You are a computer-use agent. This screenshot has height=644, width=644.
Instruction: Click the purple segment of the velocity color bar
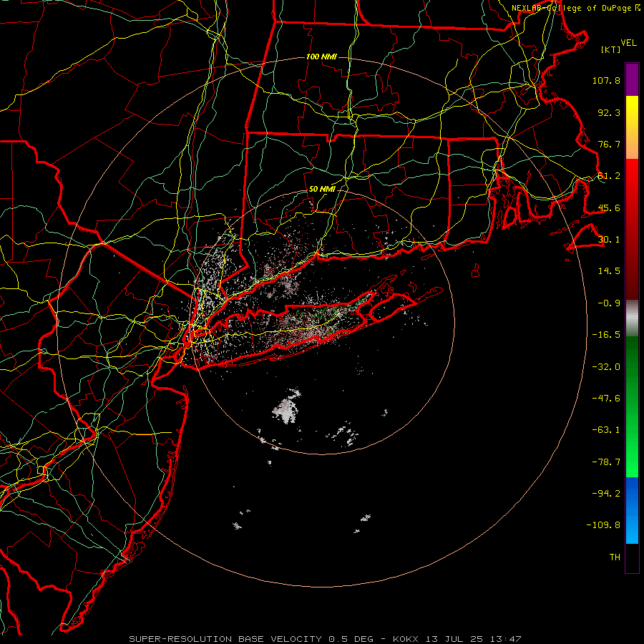(632, 79)
